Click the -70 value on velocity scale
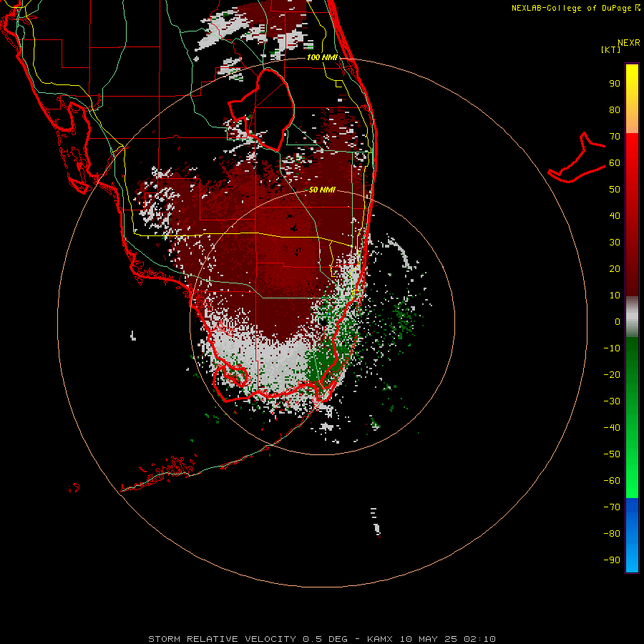 point(612,507)
